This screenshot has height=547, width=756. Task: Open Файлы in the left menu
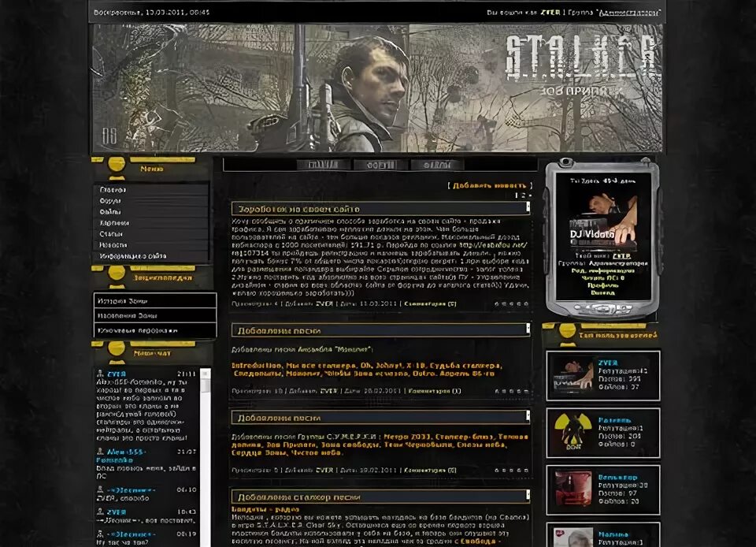pos(150,212)
